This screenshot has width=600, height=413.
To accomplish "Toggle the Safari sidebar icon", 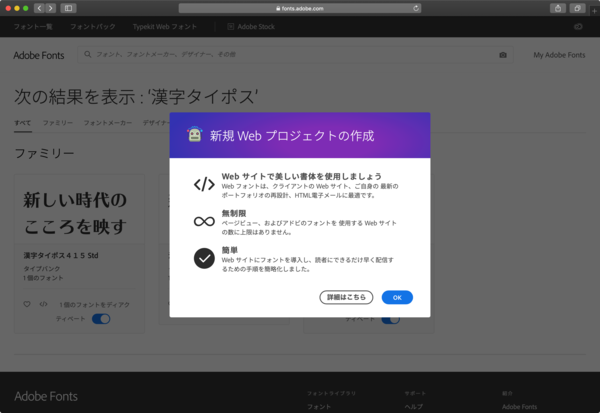I will pyautogui.click(x=68, y=8).
